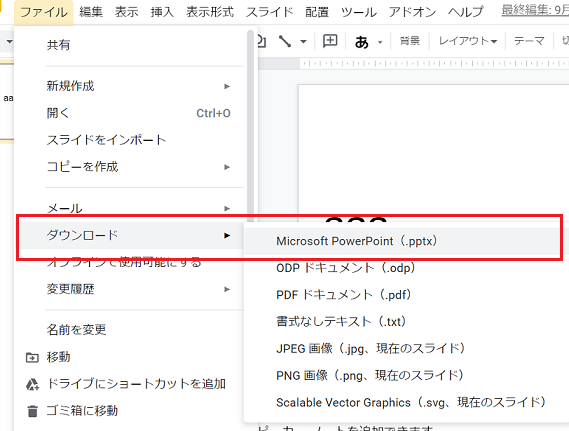This screenshot has height=431, width=569.
Task: Open the 最終編集 history link
Action: pyautogui.click(x=535, y=11)
